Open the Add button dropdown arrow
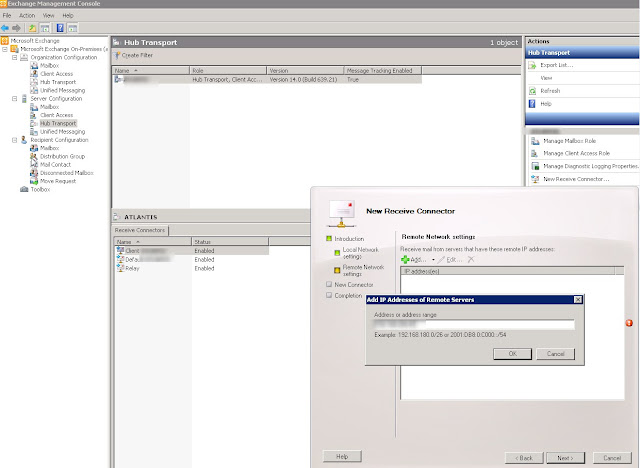640x468 pixels. point(433,260)
